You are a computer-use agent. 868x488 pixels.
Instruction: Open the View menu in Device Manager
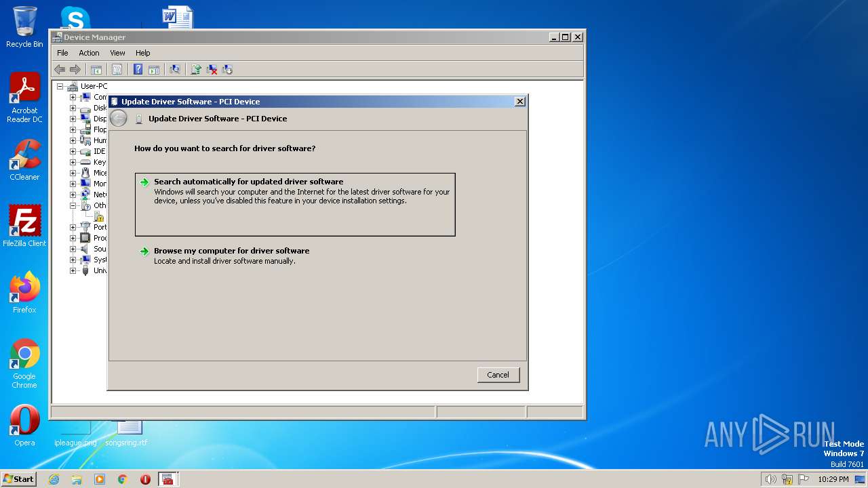click(117, 53)
